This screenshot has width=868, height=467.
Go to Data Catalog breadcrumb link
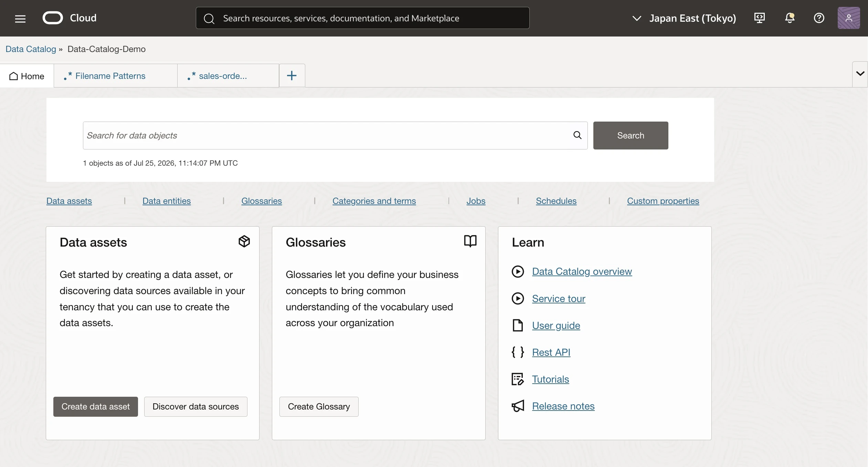pos(31,49)
